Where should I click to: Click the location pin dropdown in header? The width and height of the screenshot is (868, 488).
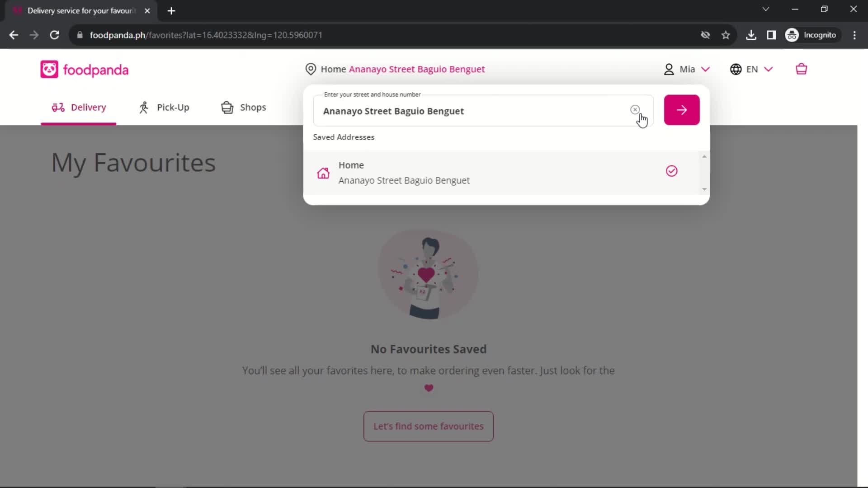point(311,69)
